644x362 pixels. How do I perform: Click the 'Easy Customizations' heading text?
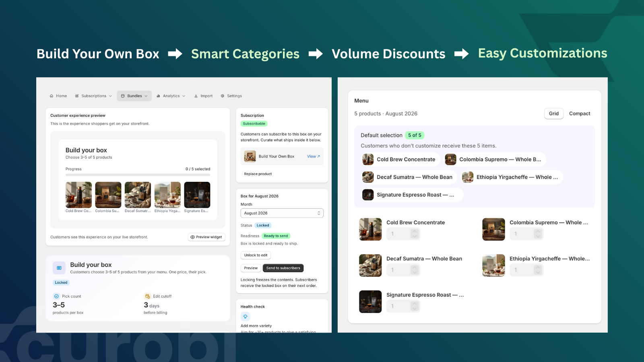click(x=543, y=53)
